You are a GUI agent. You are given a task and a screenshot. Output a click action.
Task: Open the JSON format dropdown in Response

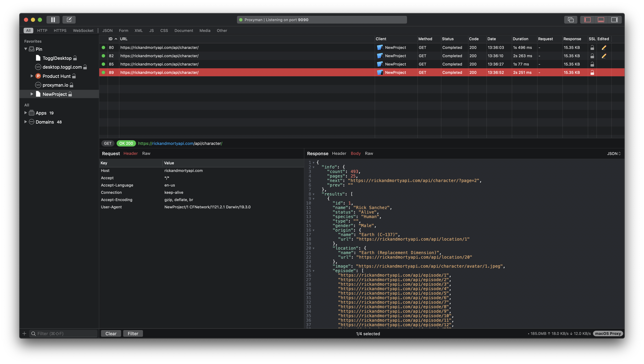614,154
